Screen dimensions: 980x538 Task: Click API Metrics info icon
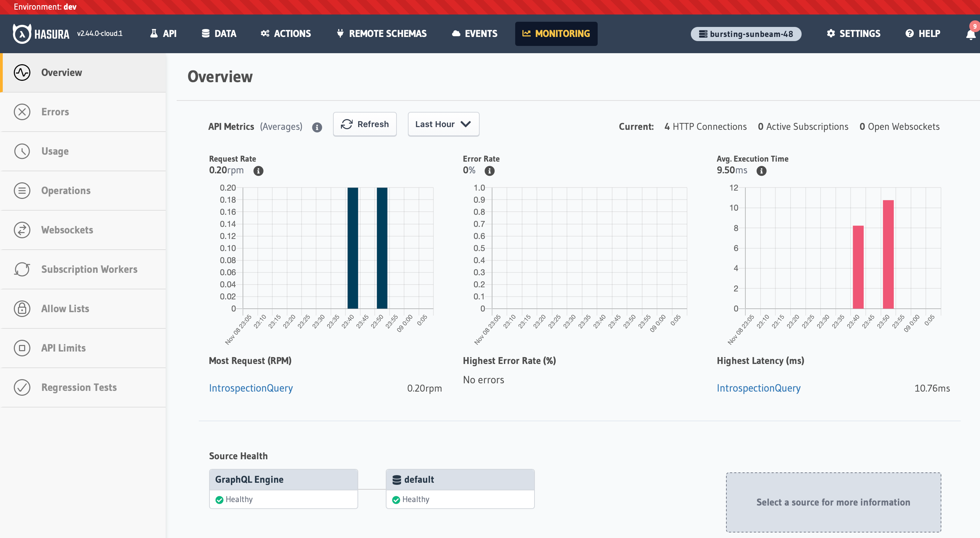click(317, 127)
